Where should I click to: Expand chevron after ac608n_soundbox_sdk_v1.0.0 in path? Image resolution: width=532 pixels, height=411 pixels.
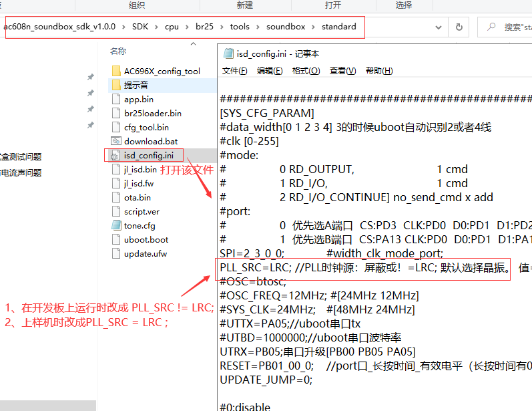[123, 27]
